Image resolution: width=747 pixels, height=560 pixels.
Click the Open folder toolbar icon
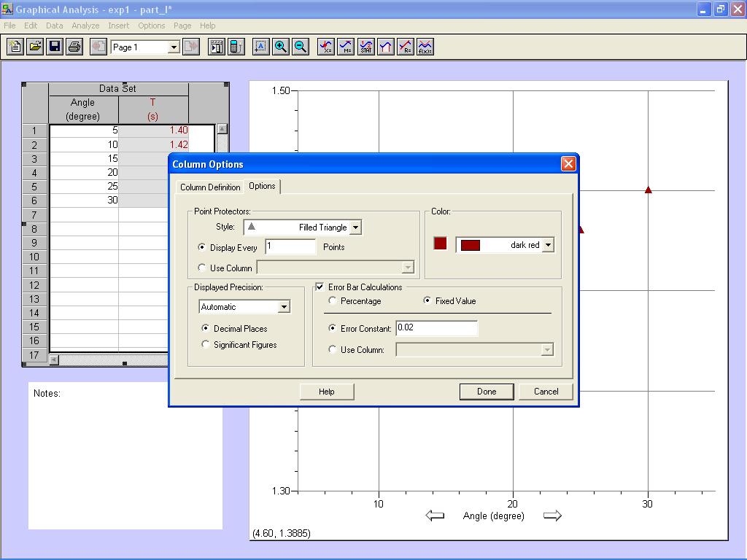35,47
